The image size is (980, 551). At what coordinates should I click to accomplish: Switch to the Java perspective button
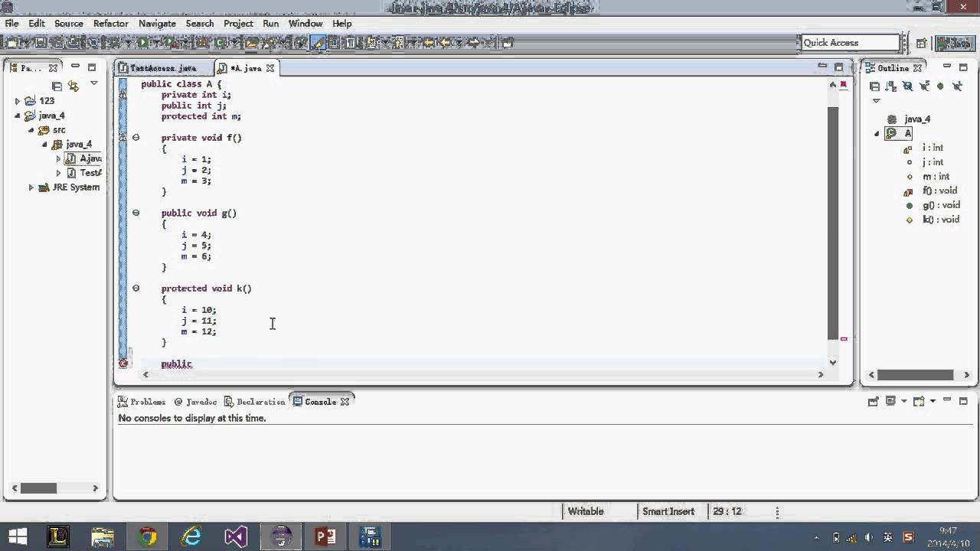tap(954, 43)
